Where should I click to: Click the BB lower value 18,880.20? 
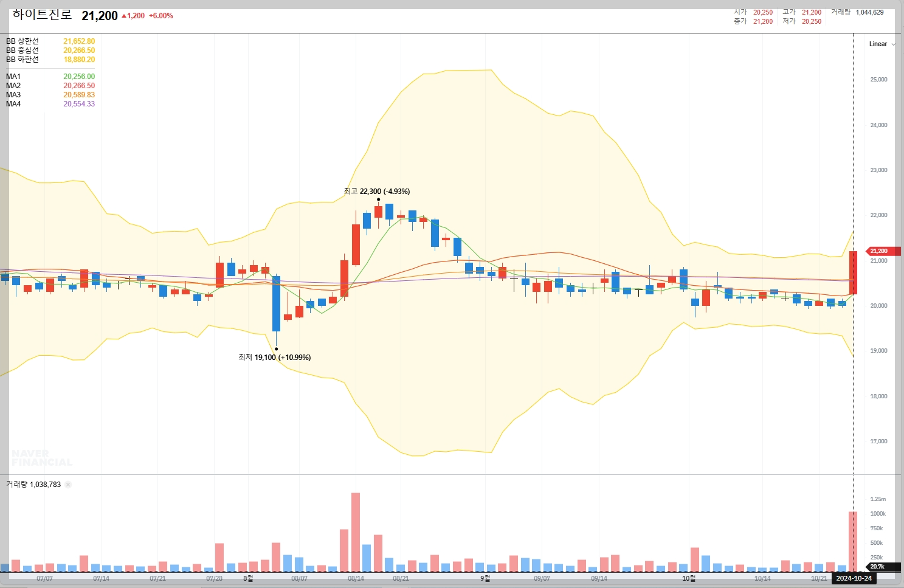[x=79, y=60]
